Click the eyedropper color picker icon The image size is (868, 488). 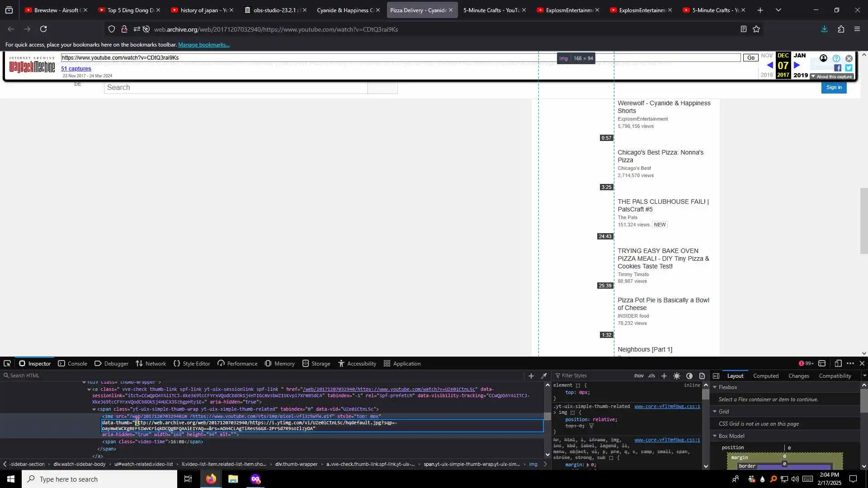pos(544,376)
